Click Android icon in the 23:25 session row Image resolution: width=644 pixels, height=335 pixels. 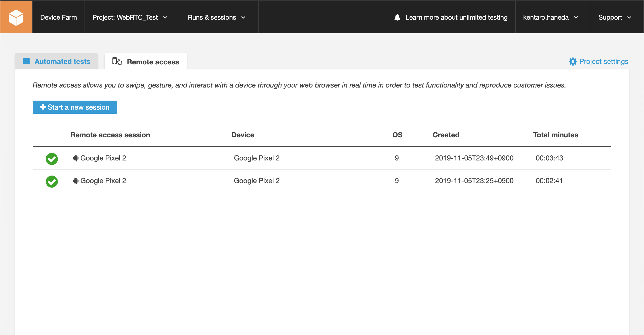[75, 181]
